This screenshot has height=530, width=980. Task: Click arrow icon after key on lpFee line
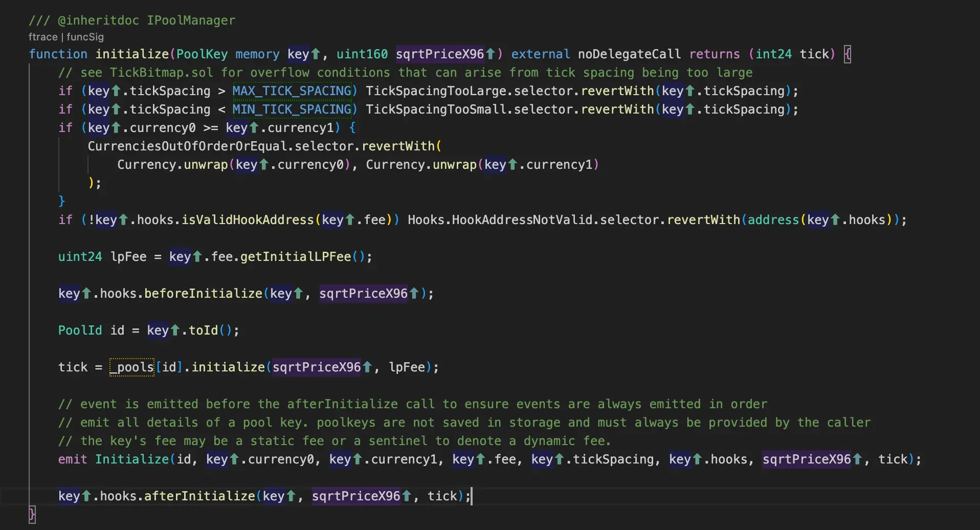[x=197, y=256]
